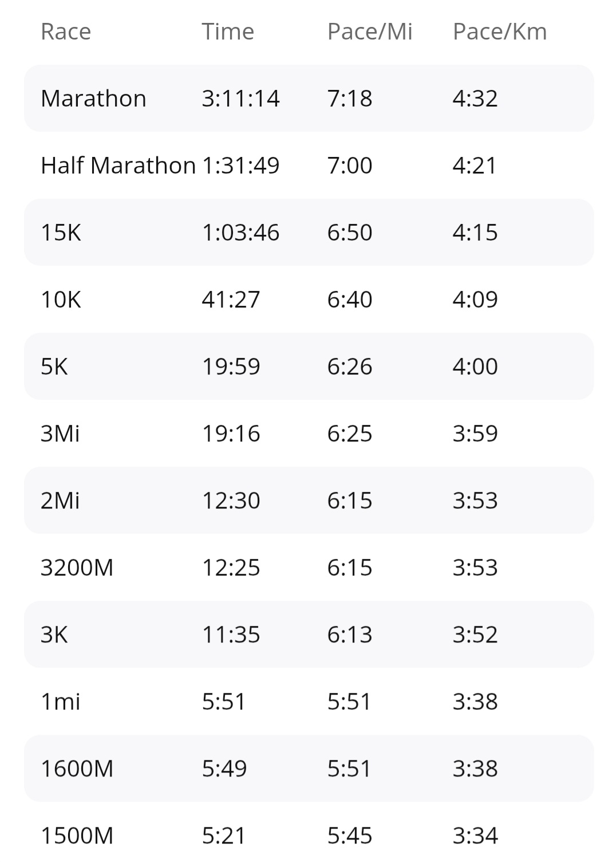Click the Race column header
Image resolution: width=616 pixels, height=863 pixels.
tap(66, 31)
